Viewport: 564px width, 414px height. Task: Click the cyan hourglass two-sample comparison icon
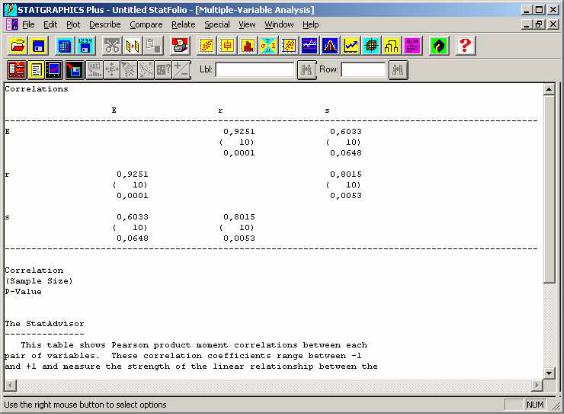[x=268, y=46]
